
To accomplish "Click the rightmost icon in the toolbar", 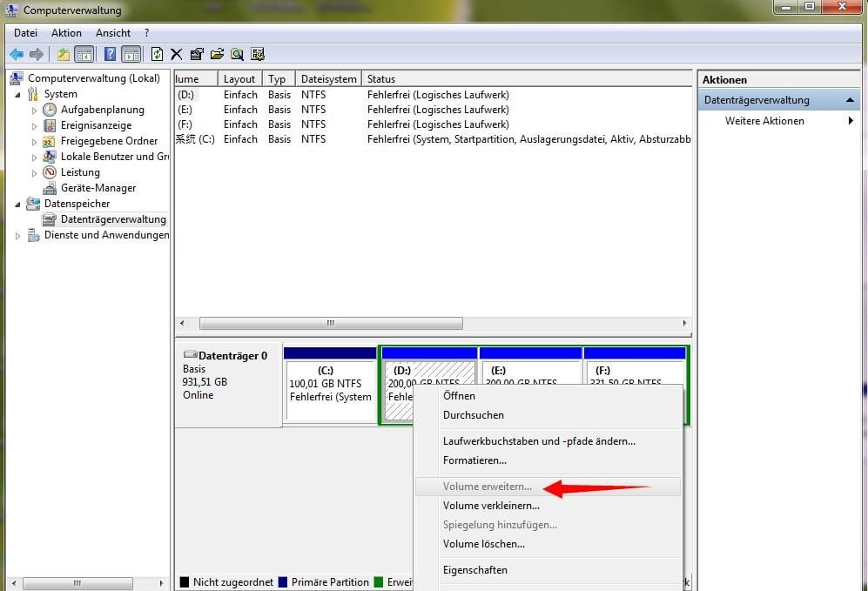I will pyautogui.click(x=258, y=54).
